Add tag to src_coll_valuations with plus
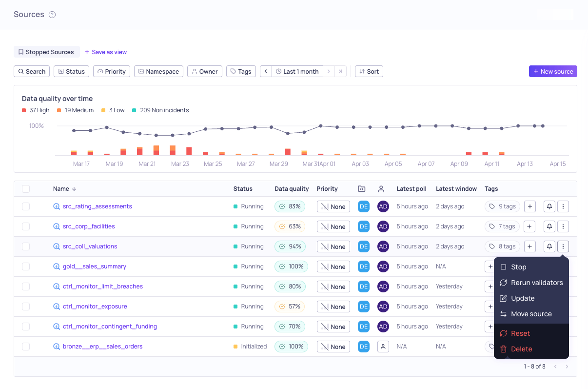This screenshot has width=588, height=389. pyautogui.click(x=530, y=246)
